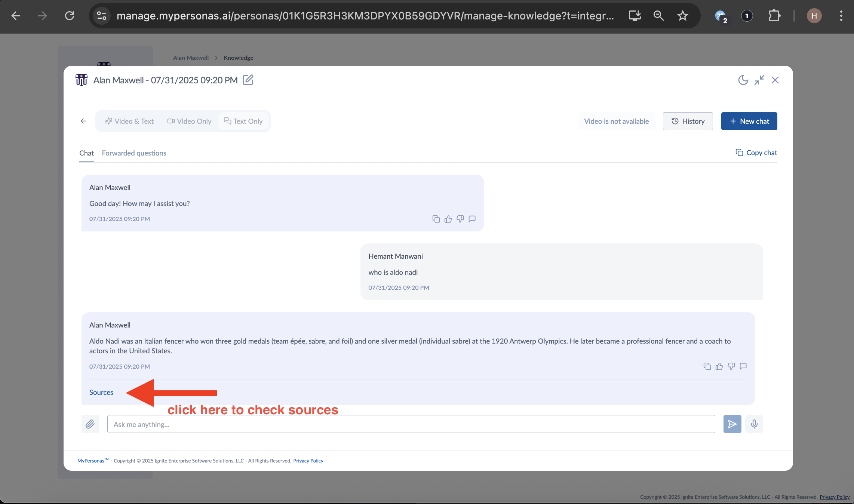Copy the 'Good day' greeting message
The image size is (854, 504).
click(x=436, y=219)
